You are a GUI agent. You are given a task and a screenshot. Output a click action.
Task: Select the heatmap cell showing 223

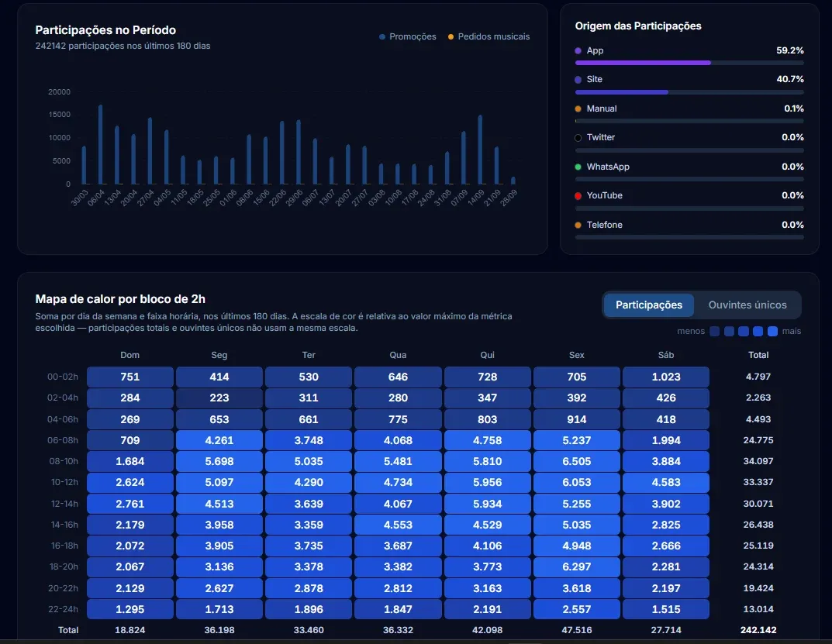click(219, 398)
